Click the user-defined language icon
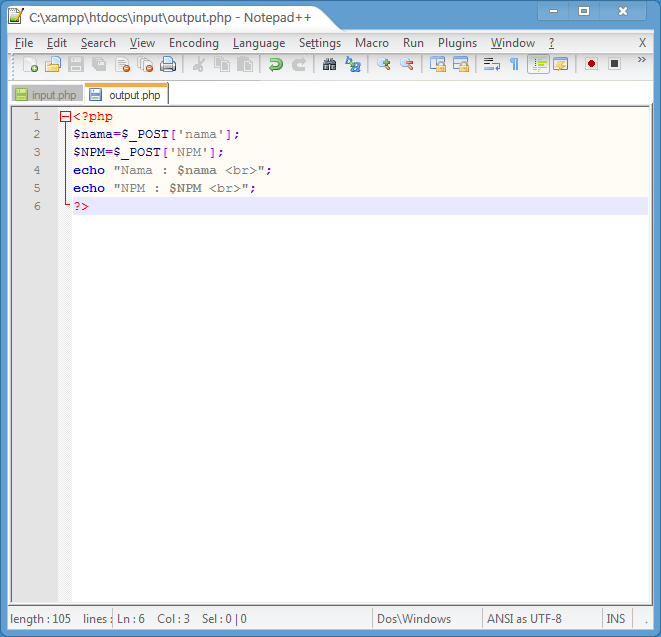The image size is (661, 637). (561, 65)
